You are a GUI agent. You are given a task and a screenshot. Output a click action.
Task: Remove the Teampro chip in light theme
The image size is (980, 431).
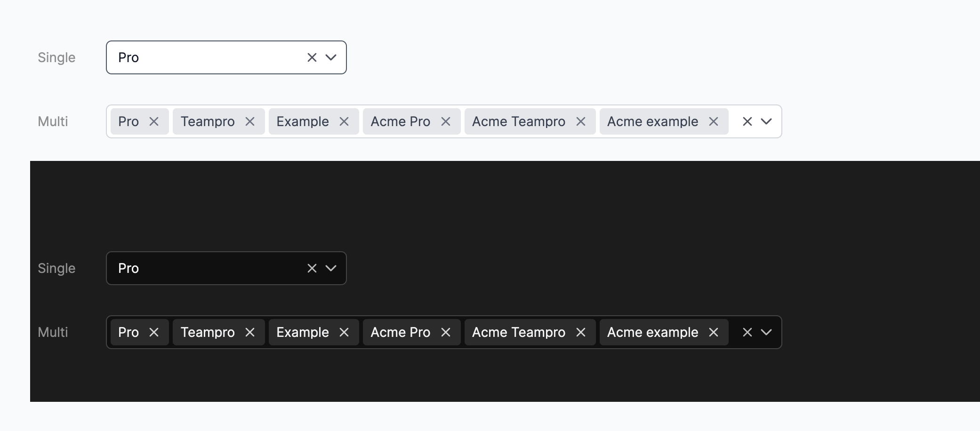click(x=249, y=121)
